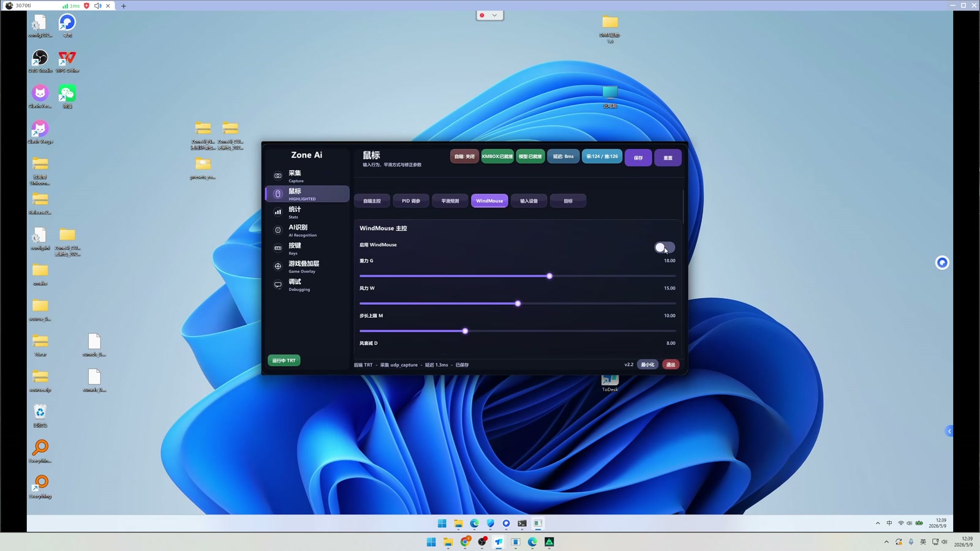Open File Explorer in remote taskbar

coord(458,523)
